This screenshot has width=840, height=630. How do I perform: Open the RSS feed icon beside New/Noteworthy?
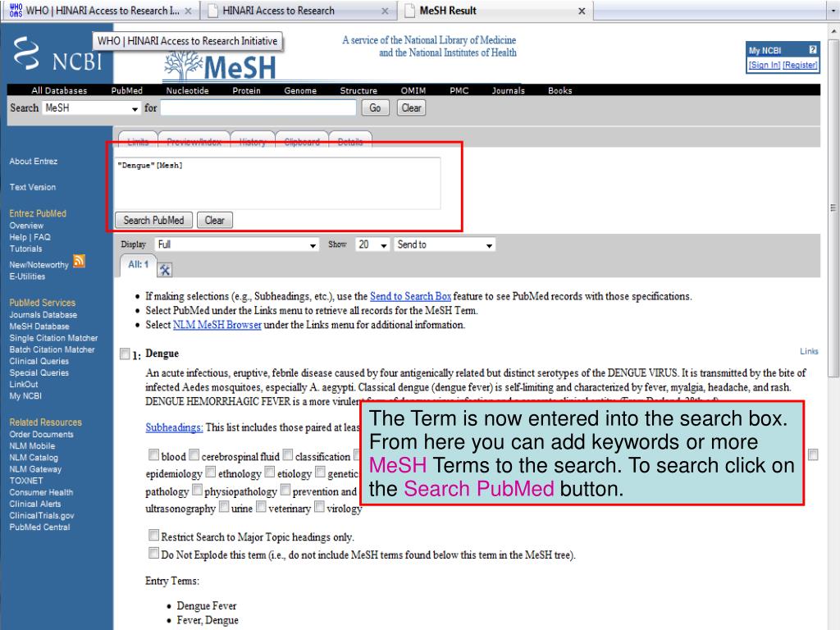[79, 261]
